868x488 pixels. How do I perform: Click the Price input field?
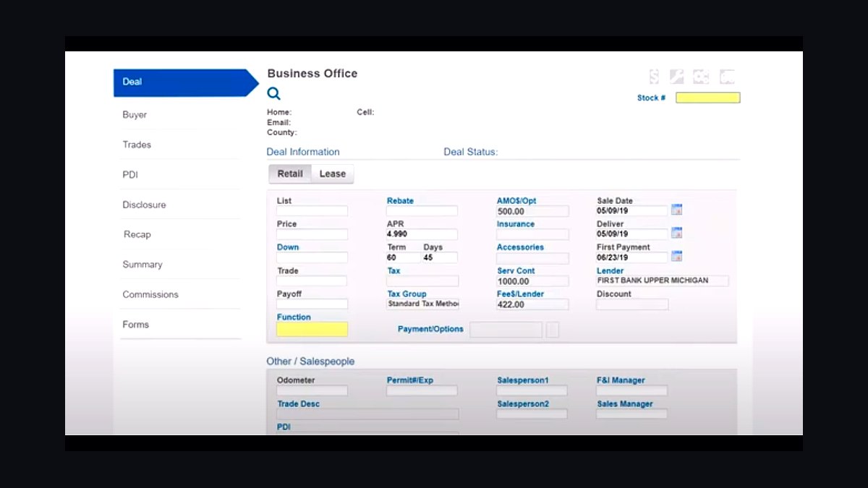[312, 234]
